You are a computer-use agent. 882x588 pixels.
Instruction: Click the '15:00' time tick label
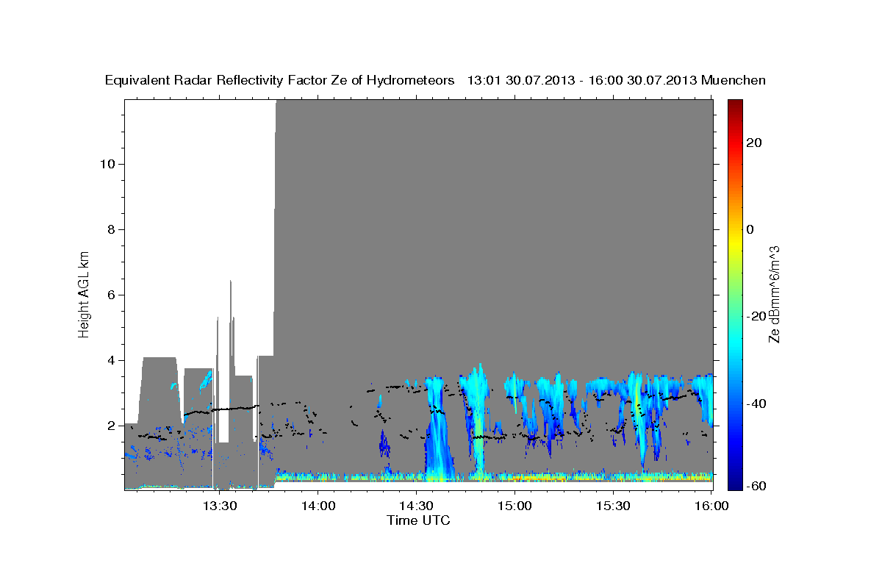coord(514,506)
